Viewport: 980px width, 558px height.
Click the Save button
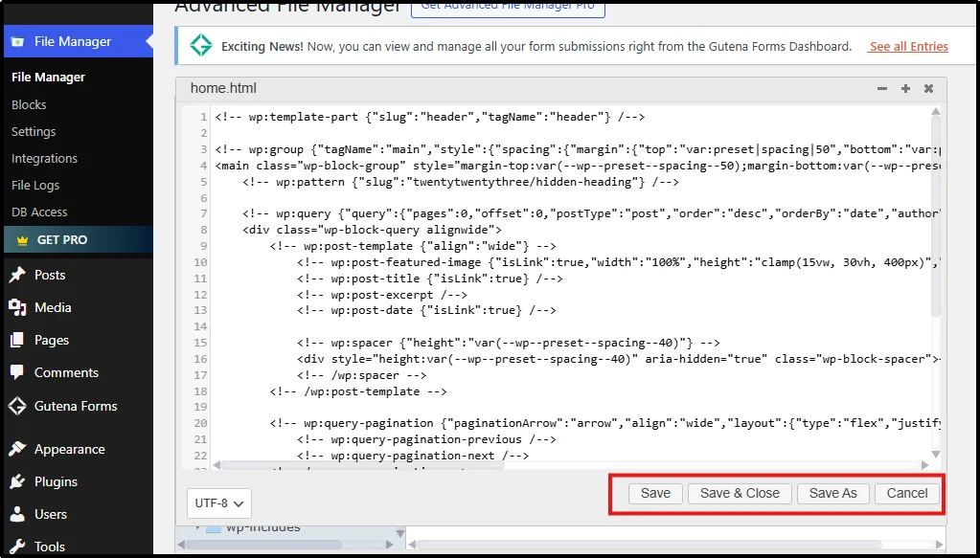655,493
